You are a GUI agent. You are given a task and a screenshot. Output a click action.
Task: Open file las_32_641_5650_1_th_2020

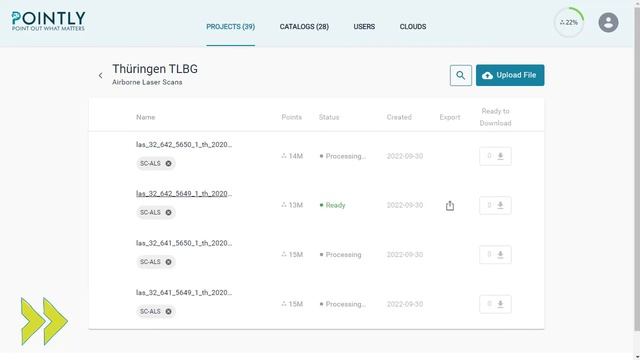tap(184, 243)
